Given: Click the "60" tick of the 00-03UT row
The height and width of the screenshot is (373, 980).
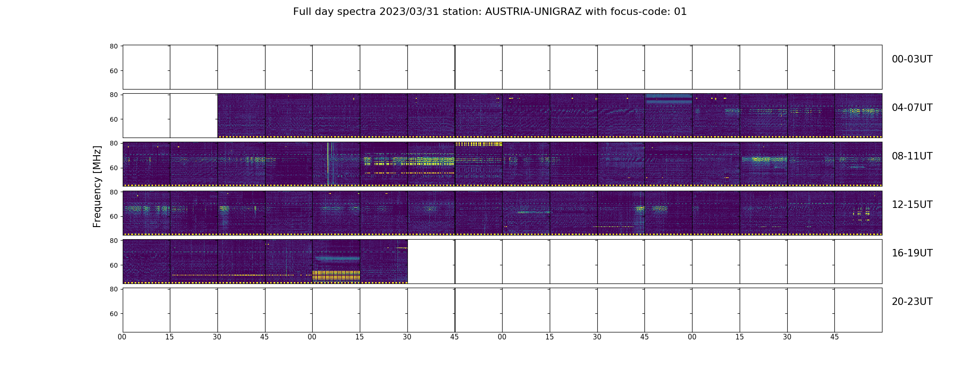Looking at the screenshot, I should 113,71.
